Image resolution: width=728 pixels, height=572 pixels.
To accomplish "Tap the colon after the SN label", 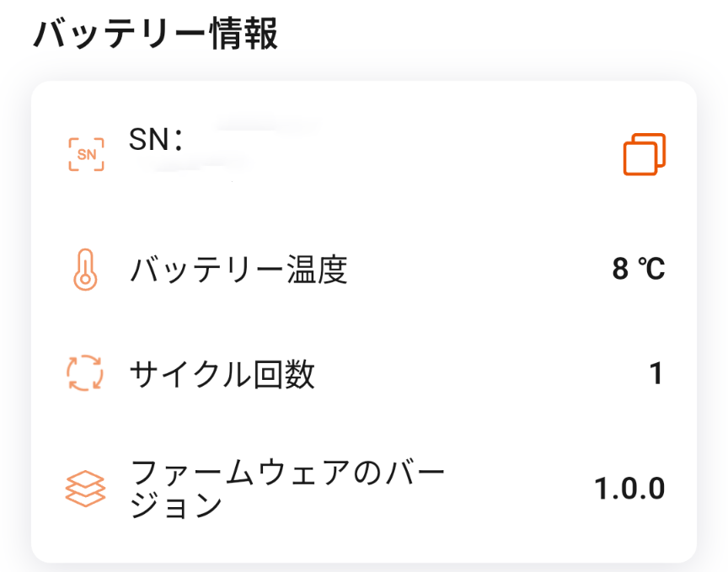I will pyautogui.click(x=177, y=141).
